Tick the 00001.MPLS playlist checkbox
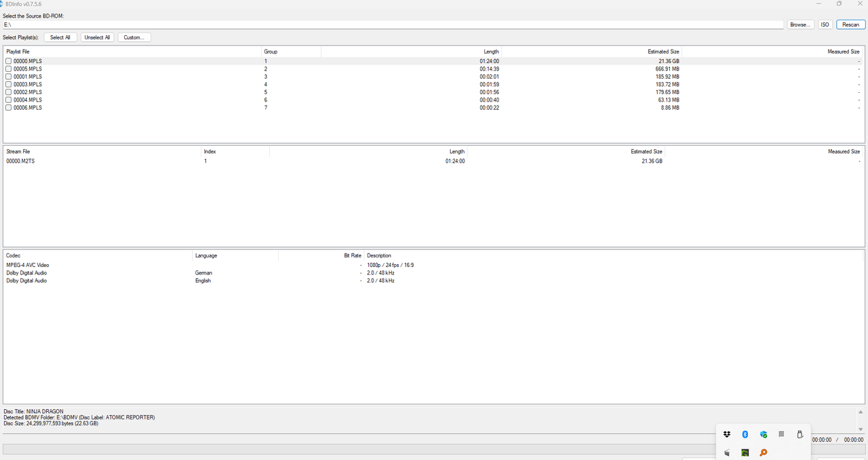Image resolution: width=868 pixels, height=460 pixels. point(9,77)
